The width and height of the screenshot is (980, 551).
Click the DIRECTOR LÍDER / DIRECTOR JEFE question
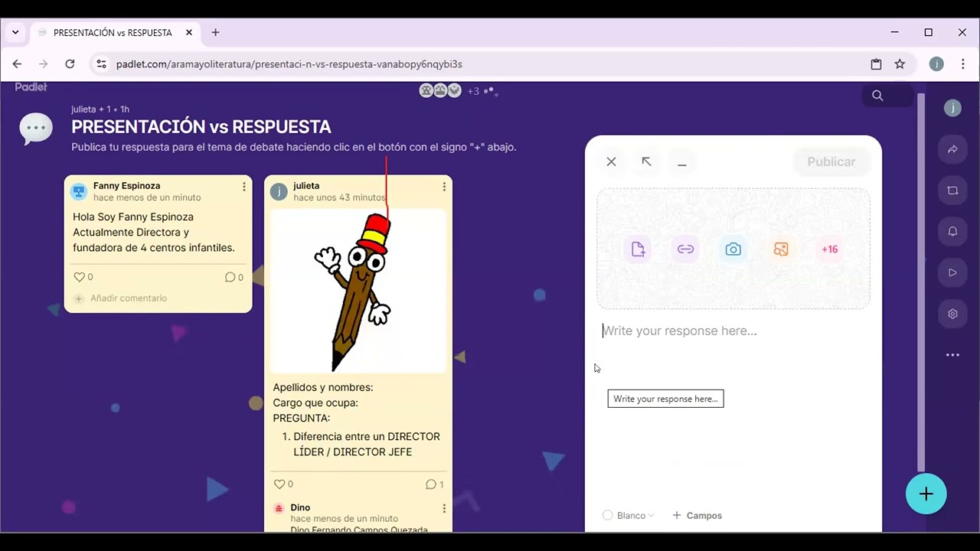tap(367, 445)
